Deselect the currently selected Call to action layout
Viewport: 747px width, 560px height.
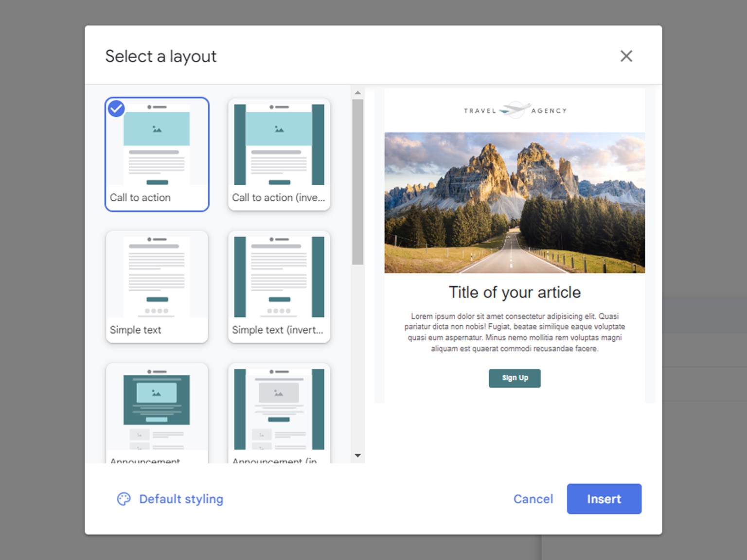(x=157, y=154)
